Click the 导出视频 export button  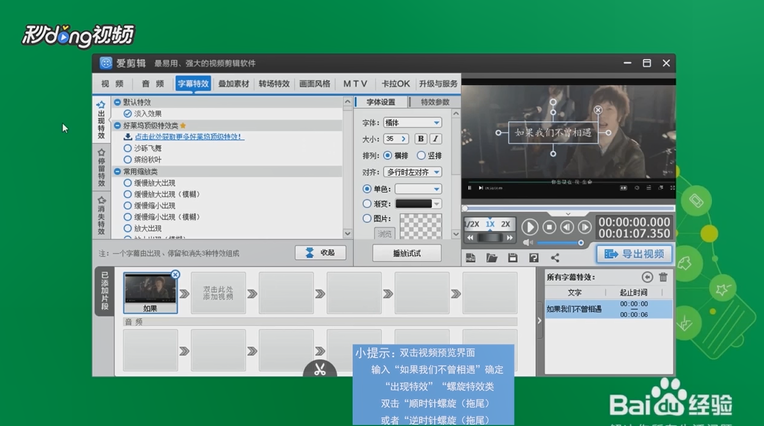point(634,254)
